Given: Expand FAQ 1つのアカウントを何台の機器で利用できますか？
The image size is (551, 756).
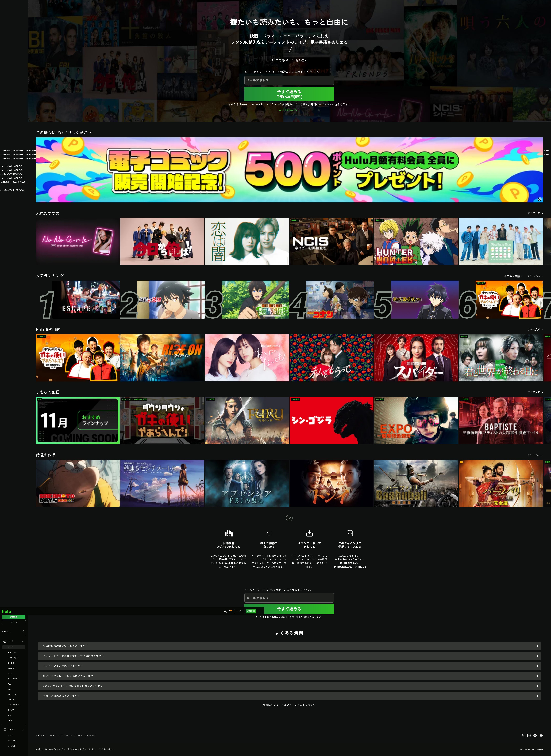Looking at the screenshot, I should coord(289,686).
